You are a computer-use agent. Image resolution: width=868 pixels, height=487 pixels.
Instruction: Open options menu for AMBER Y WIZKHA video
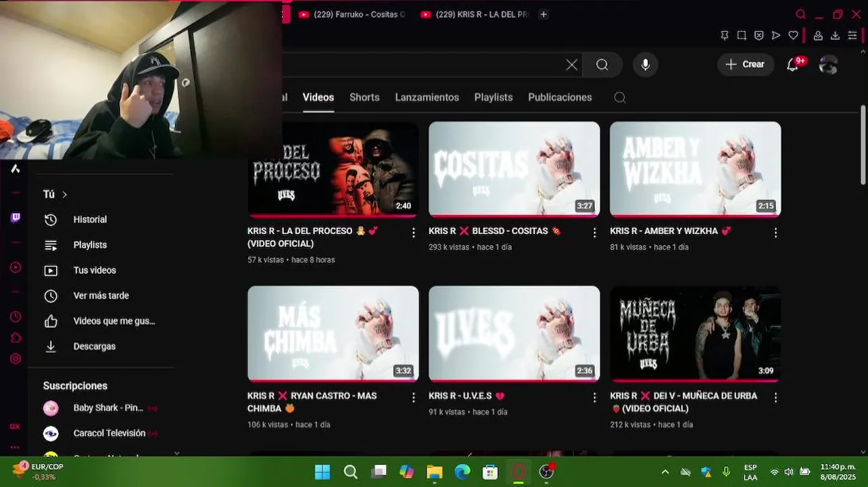[775, 232]
